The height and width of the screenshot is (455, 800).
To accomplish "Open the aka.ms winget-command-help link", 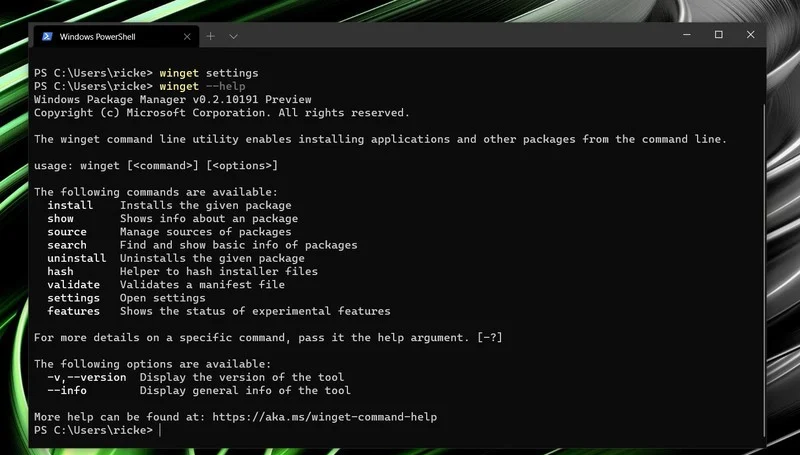I will tap(331, 416).
